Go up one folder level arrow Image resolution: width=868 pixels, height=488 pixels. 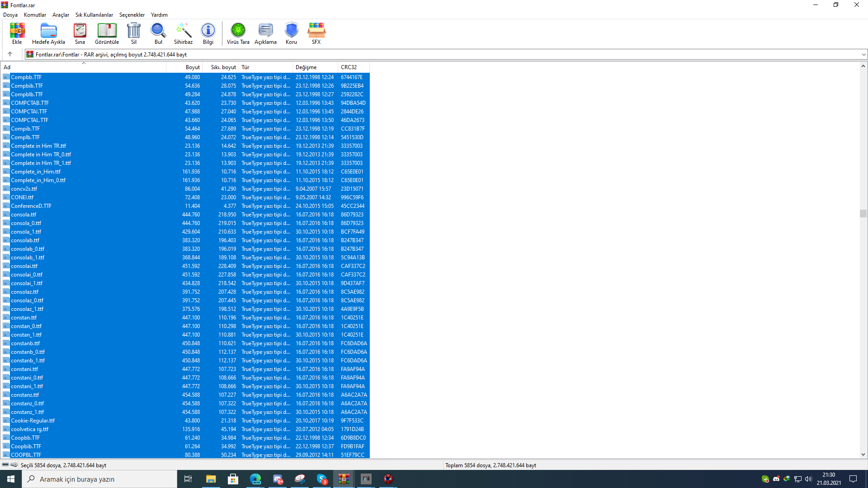[10, 54]
